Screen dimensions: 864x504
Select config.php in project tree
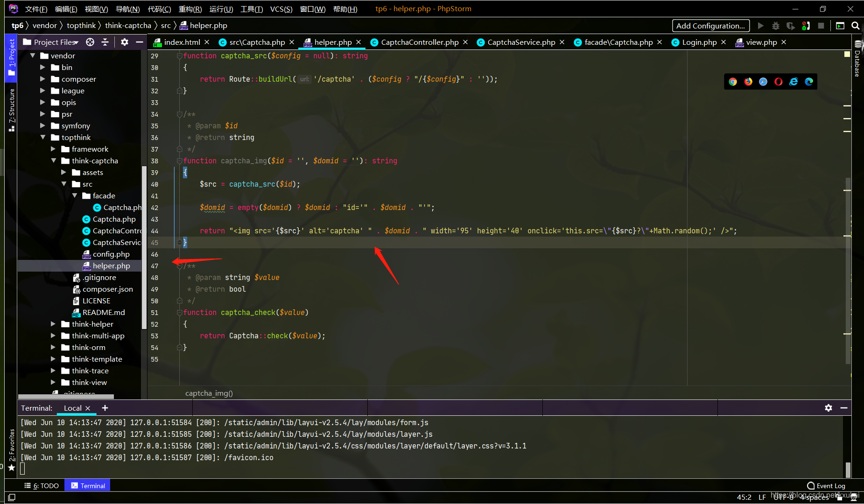pyautogui.click(x=111, y=254)
